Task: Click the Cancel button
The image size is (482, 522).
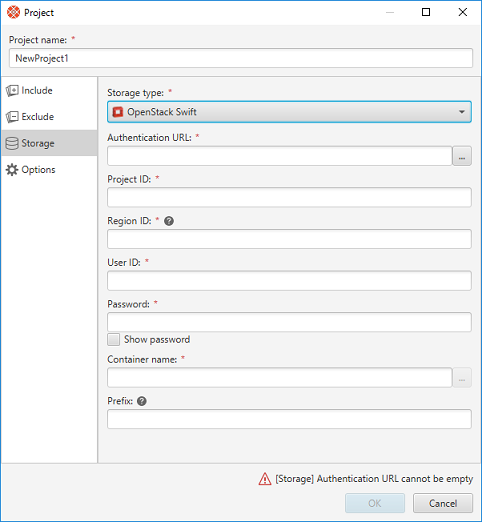Action: click(443, 503)
